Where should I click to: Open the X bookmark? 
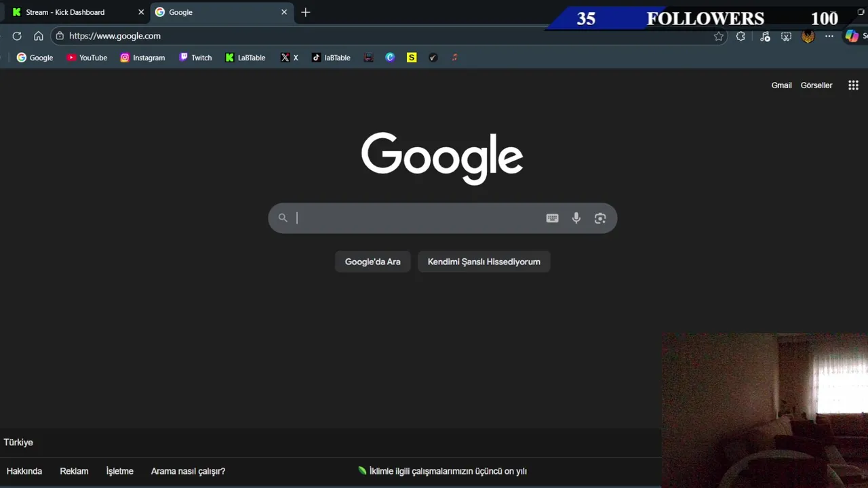click(x=290, y=58)
